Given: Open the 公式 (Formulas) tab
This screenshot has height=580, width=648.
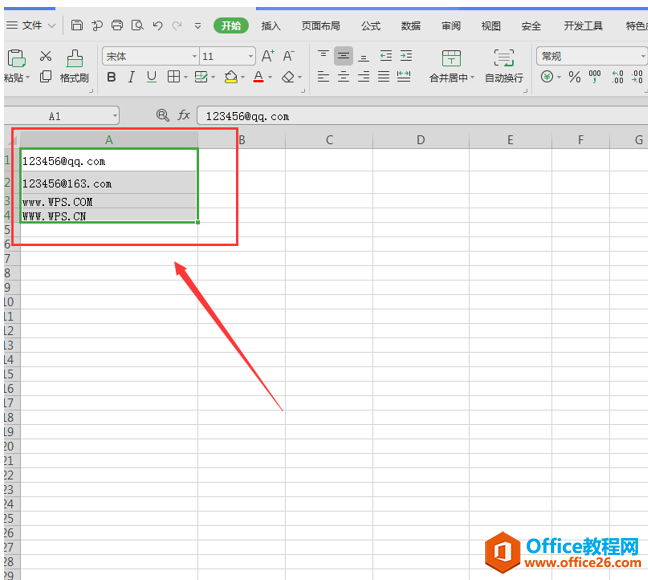Looking at the screenshot, I should point(370,26).
